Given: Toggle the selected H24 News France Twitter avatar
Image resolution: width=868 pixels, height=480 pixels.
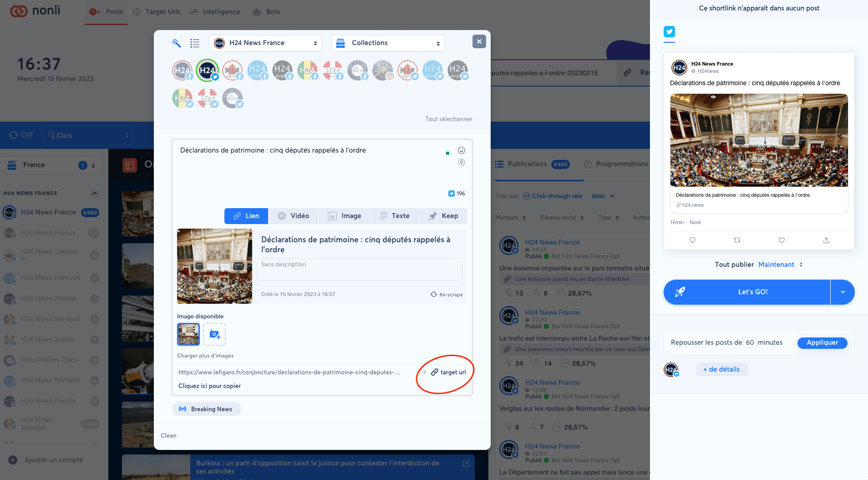Looking at the screenshot, I should (208, 71).
